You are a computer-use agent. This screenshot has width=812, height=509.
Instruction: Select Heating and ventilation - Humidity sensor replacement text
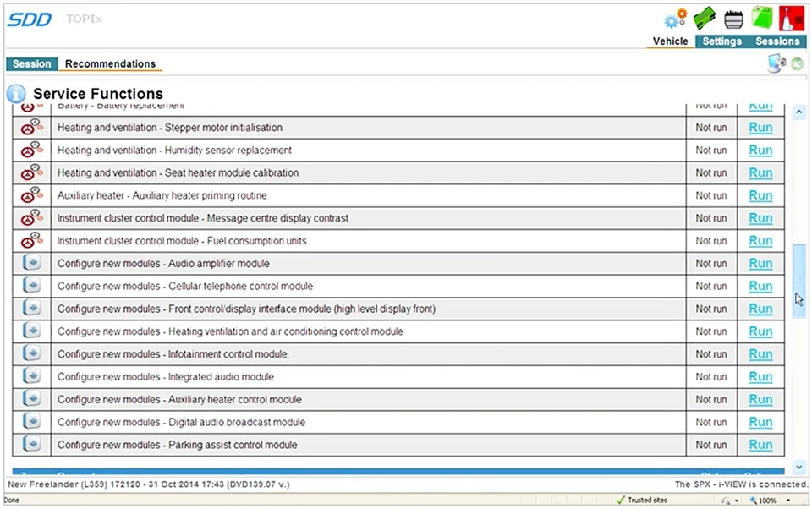click(x=174, y=151)
